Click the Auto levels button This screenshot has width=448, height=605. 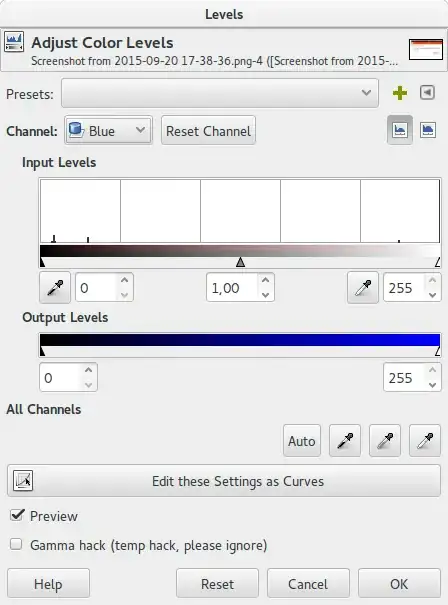[x=302, y=441]
